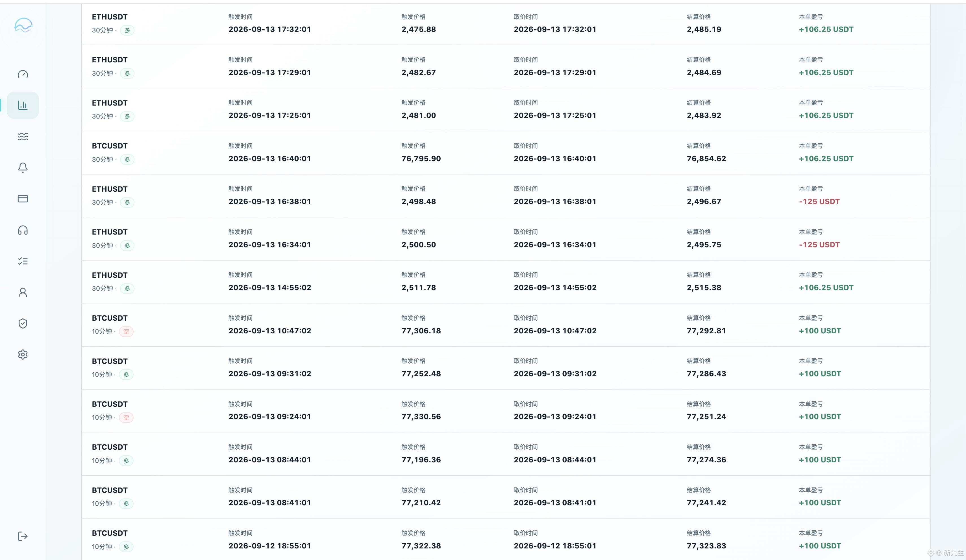Open the user profile icon in sidebar
This screenshot has height=560, width=966.
pyautogui.click(x=23, y=292)
